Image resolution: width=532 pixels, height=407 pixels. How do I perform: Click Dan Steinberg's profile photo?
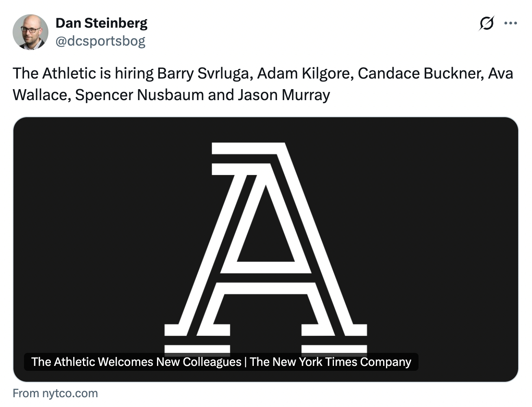coord(31,32)
